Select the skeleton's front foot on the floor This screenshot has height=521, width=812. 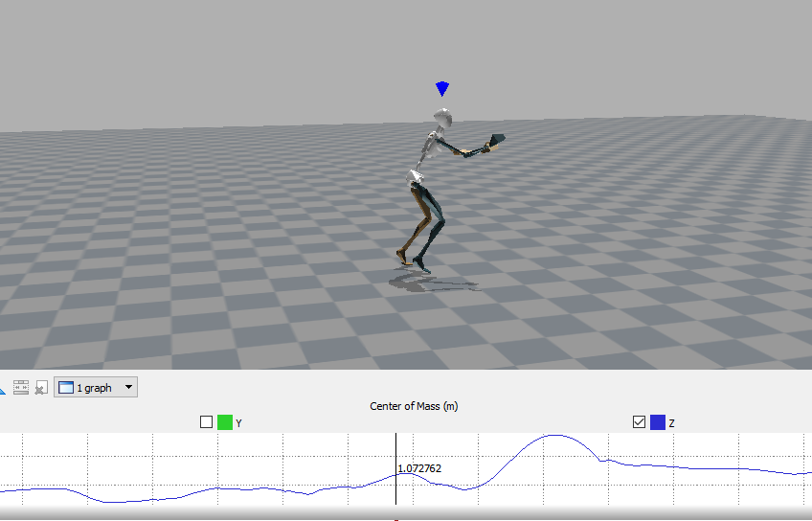point(422,268)
